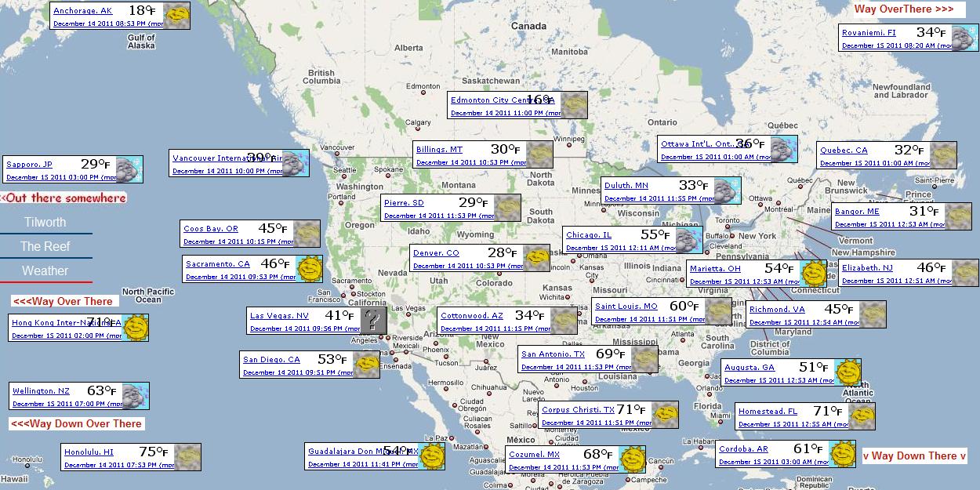Open the Chicago, IL city link
The image size is (980, 490).
pos(589,235)
